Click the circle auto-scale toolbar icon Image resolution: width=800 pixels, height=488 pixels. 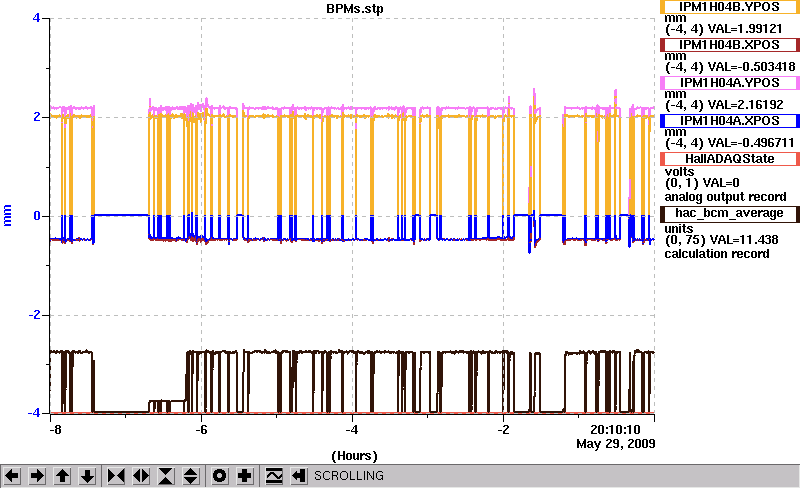pos(219,476)
